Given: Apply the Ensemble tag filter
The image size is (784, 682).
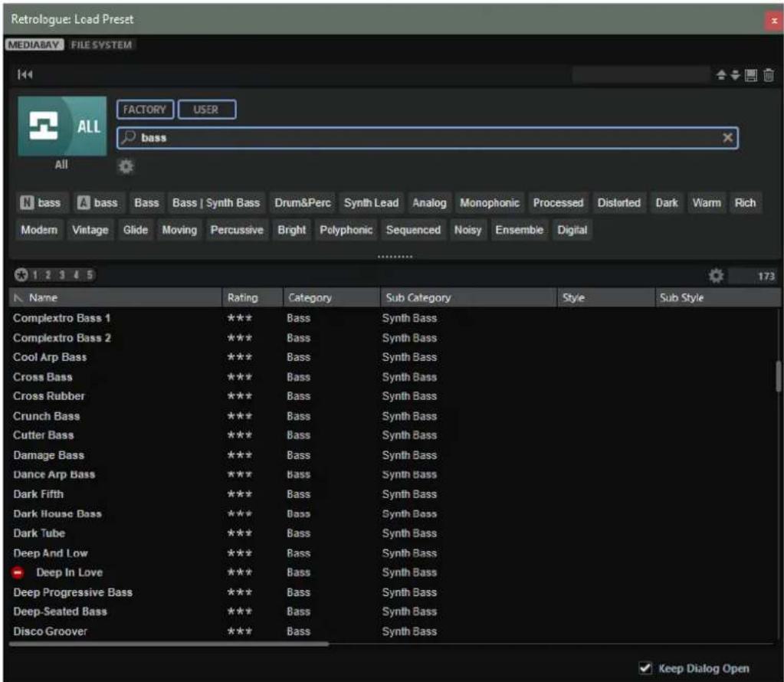Looking at the screenshot, I should coord(519,229).
